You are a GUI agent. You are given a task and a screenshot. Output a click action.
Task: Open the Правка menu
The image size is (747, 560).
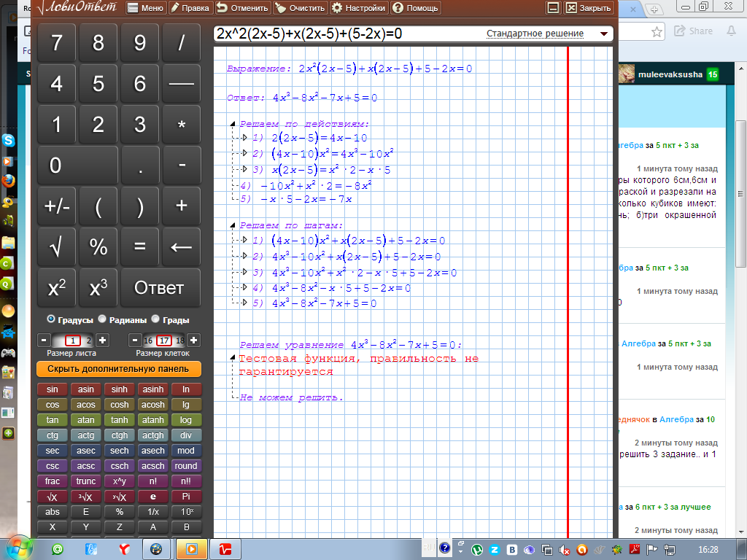tap(190, 7)
